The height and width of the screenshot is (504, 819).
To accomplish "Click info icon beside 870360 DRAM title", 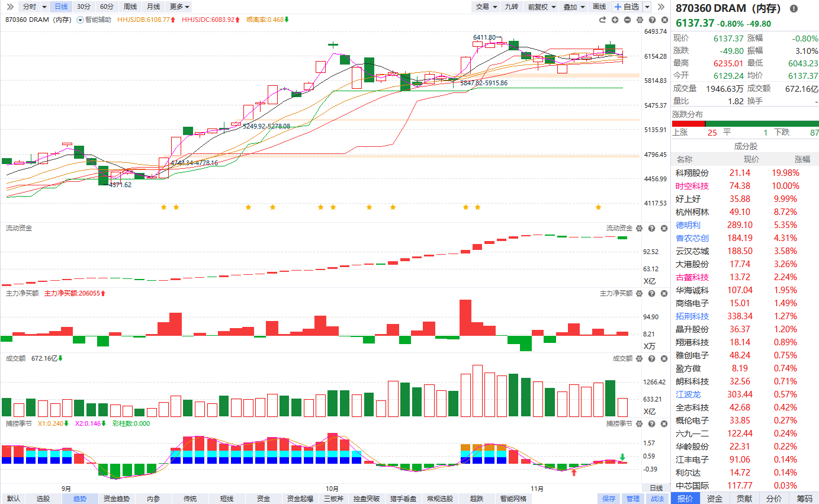I will [x=794, y=8].
